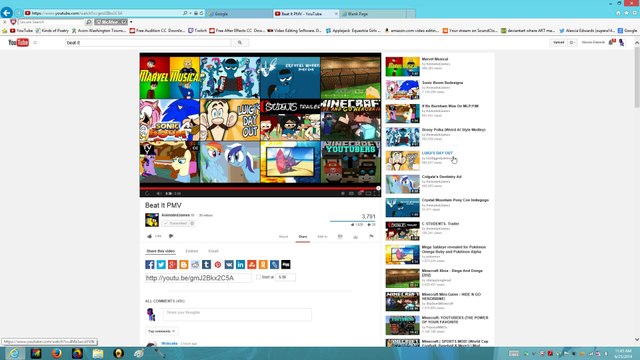This screenshot has height=360, width=640.
Task: Share video via Digg icon
Action: [286, 264]
